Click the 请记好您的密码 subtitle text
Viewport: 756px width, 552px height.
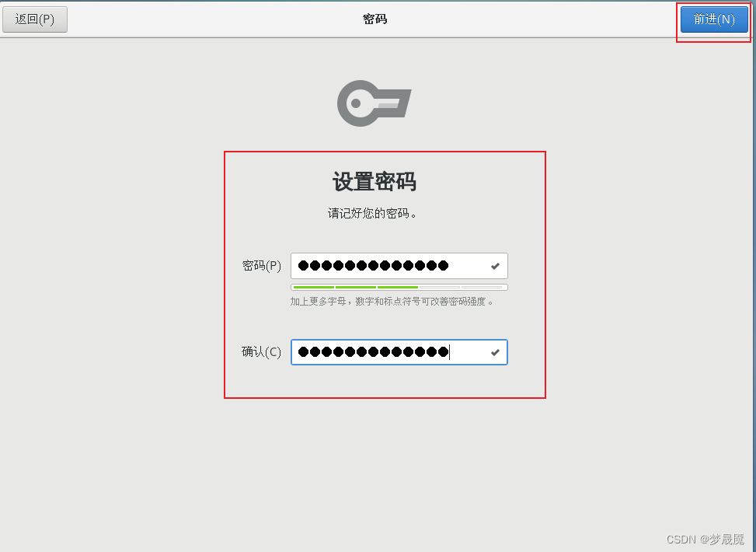coord(371,213)
